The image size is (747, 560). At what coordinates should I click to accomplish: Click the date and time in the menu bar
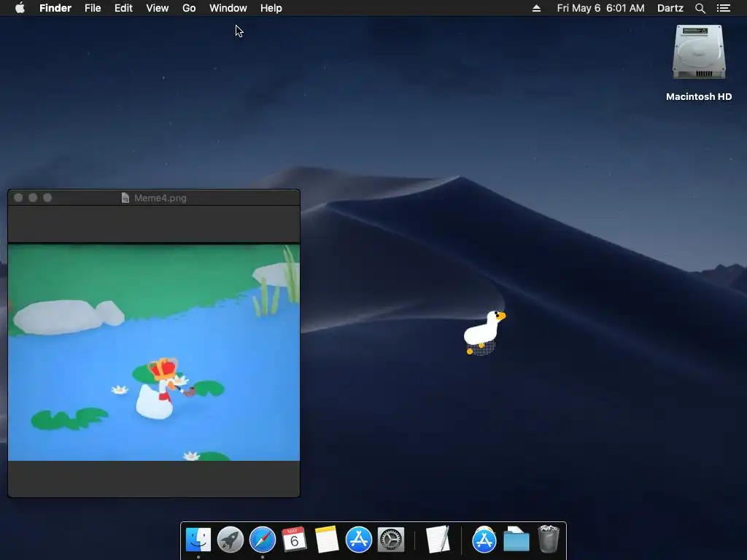coord(601,8)
